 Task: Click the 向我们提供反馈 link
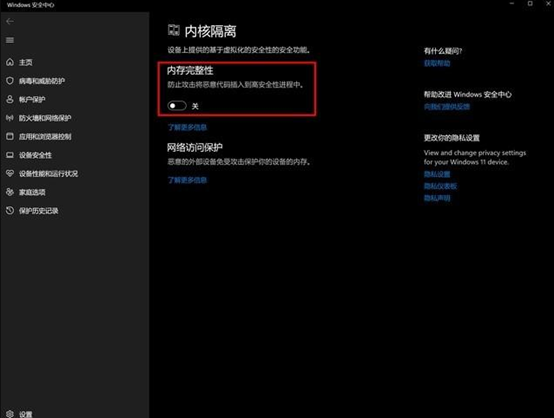[447, 107]
